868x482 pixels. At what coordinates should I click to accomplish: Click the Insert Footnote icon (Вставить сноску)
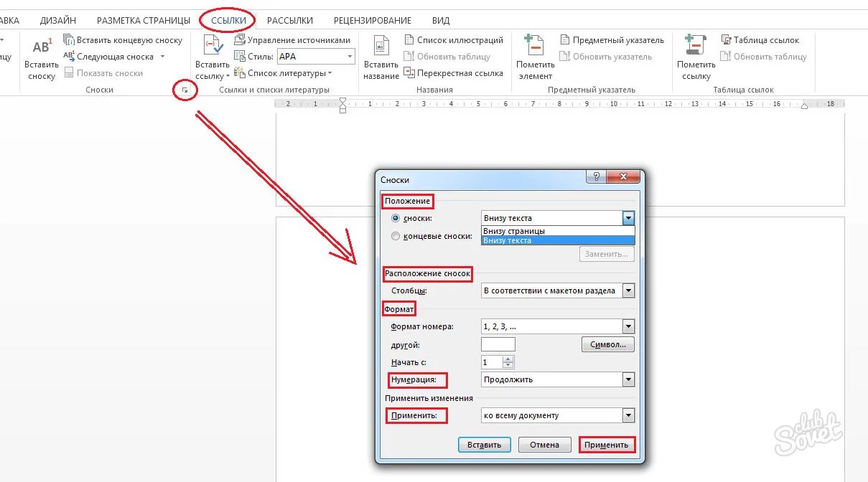(x=42, y=47)
